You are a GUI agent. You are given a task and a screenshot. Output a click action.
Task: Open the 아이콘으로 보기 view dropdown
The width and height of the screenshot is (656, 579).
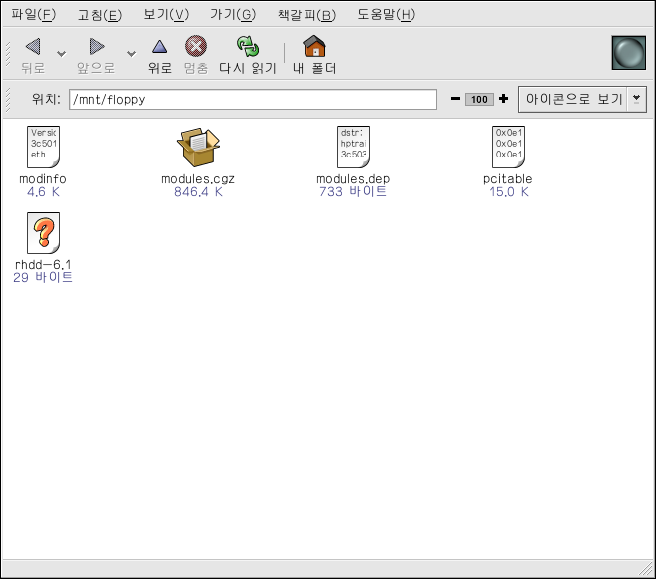click(x=581, y=99)
